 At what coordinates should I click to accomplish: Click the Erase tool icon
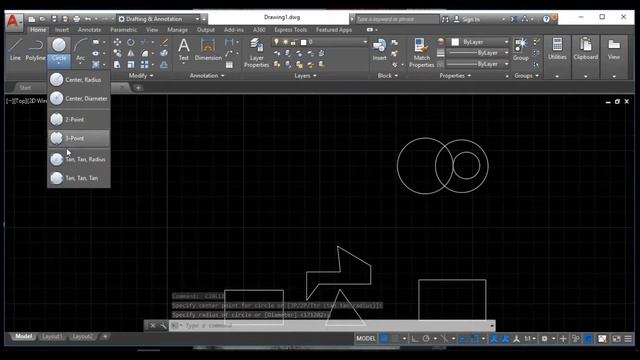[x=164, y=42]
